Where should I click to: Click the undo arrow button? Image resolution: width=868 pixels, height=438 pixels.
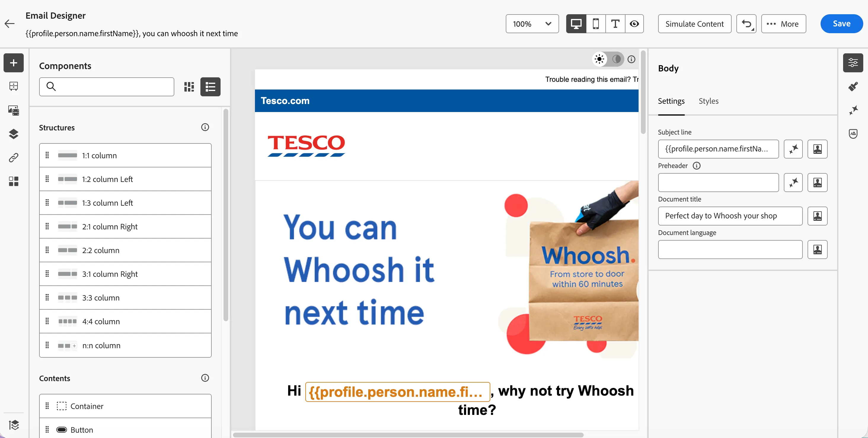pyautogui.click(x=746, y=24)
